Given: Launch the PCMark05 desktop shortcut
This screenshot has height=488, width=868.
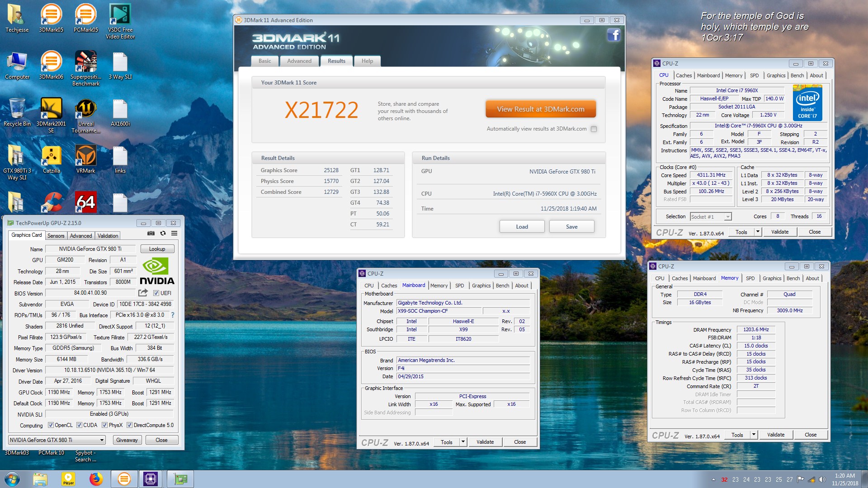Looking at the screenshot, I should (85, 18).
